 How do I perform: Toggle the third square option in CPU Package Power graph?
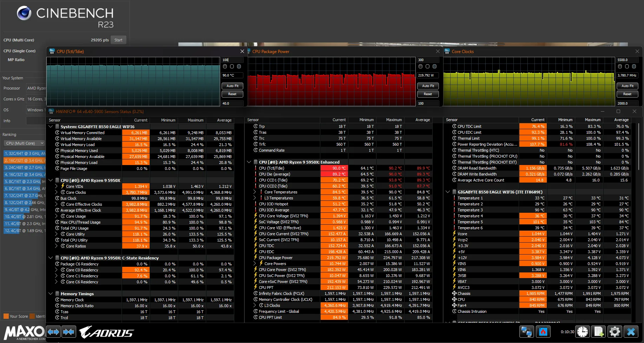pyautogui.click(x=435, y=66)
